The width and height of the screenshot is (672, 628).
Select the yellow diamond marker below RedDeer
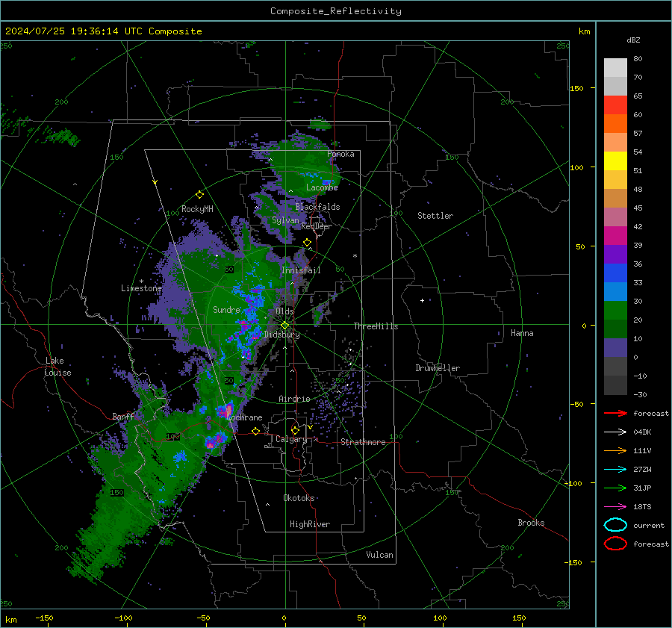[307, 243]
